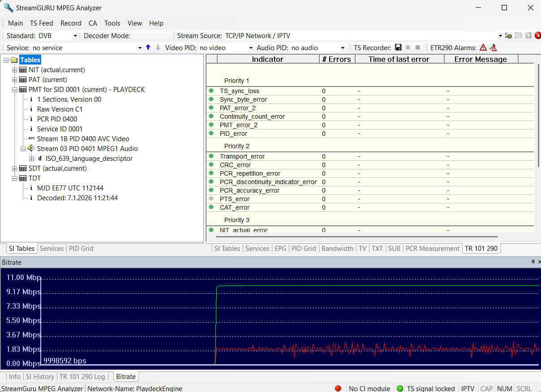The image size is (541, 392).
Task: Click the red stop stream icon
Action: 537,36
